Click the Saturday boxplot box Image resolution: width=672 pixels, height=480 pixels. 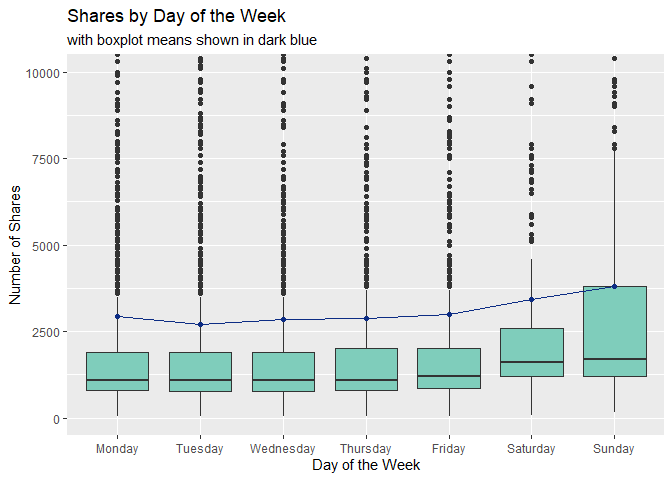(531, 352)
